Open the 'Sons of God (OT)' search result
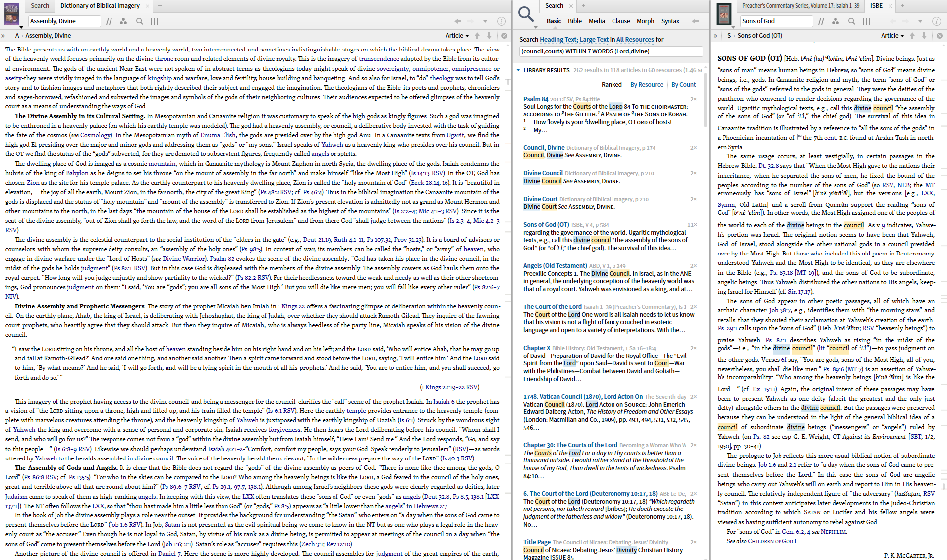 pos(546,225)
